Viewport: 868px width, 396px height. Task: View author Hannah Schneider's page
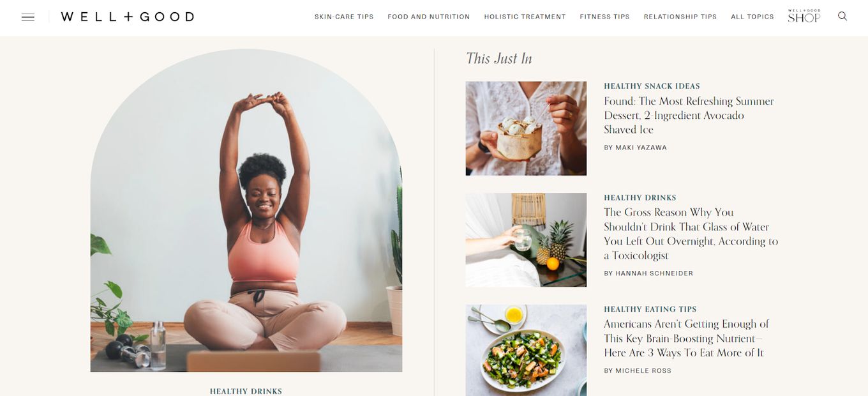[648, 273]
